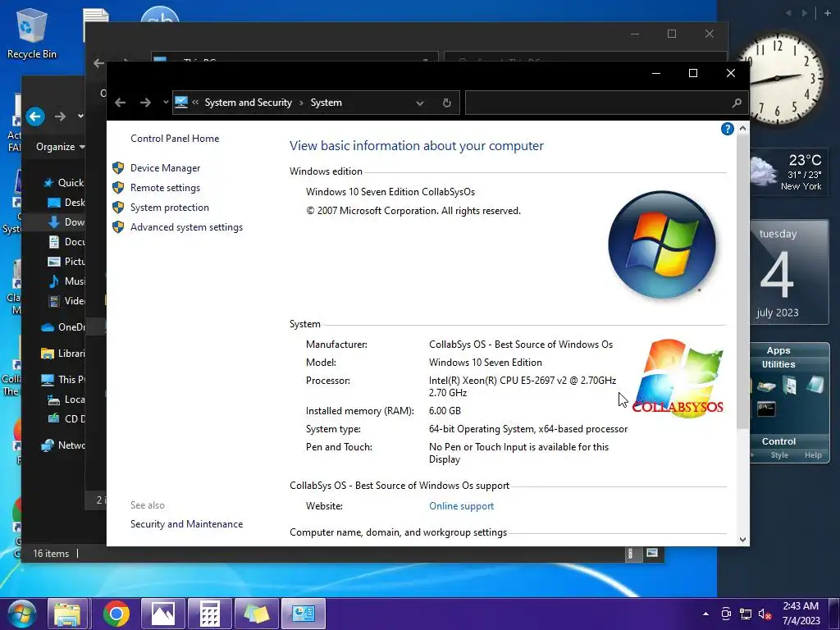
Task: Click the Control Panel search field
Action: 599,103
